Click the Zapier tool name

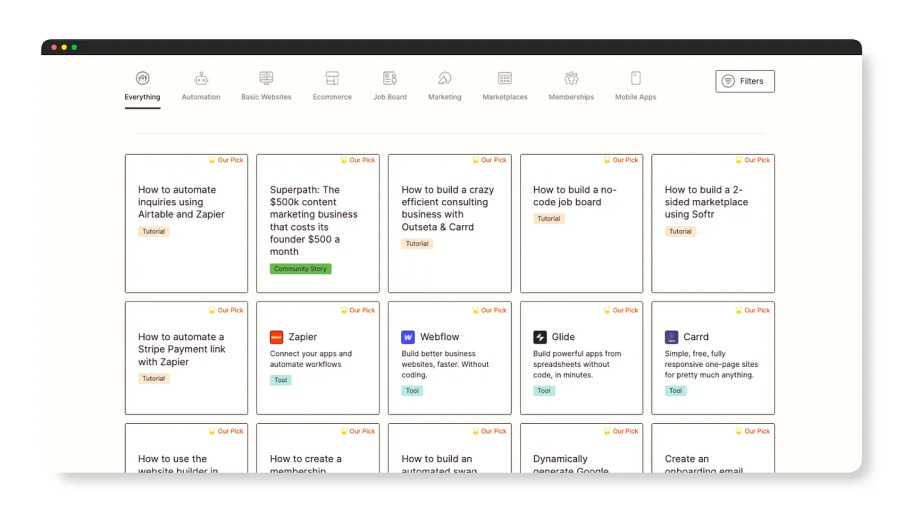303,337
